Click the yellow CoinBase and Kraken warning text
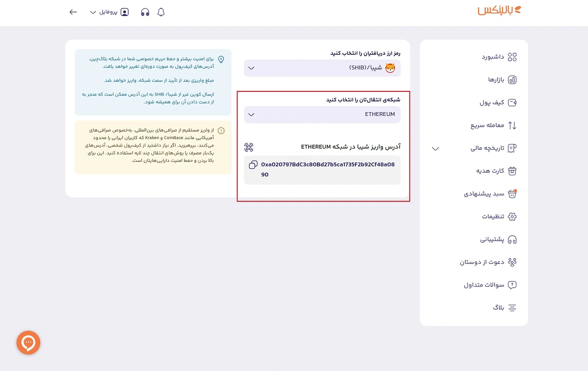588x371 pixels. pos(149,146)
